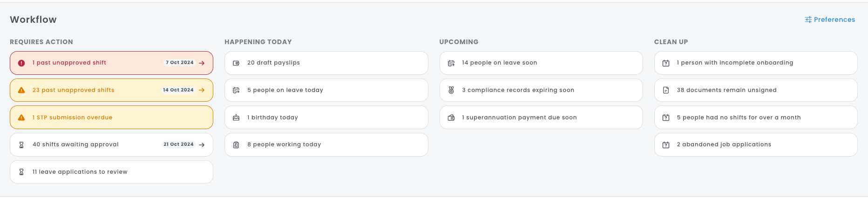Open the Preferences link
This screenshot has width=868, height=203.
(834, 20)
